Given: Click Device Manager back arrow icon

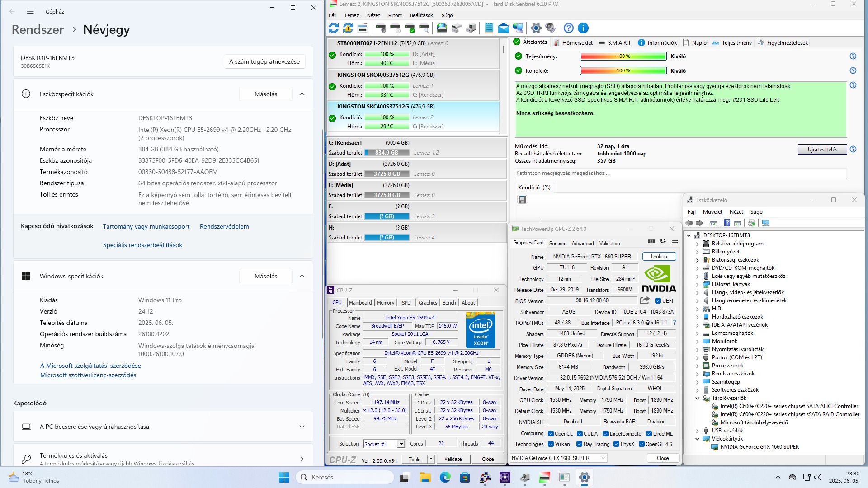Looking at the screenshot, I should 689,223.
